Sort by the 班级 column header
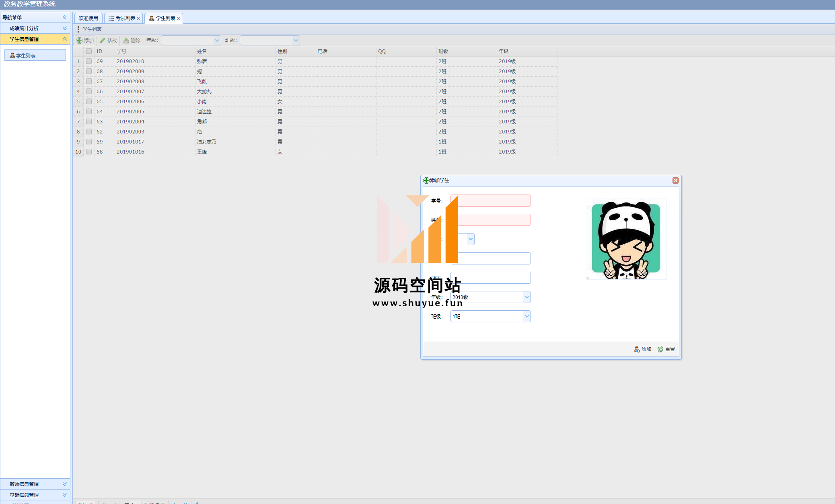Screen dimensions: 835x504 point(467,51)
